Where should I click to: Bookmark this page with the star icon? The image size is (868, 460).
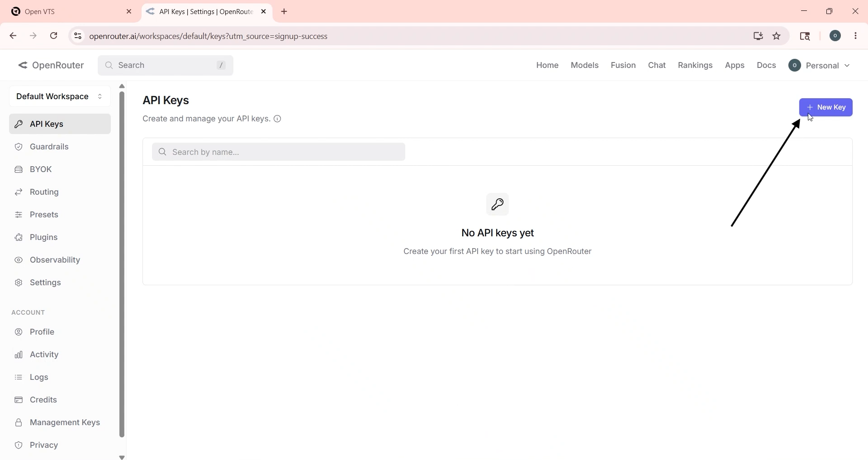click(777, 36)
